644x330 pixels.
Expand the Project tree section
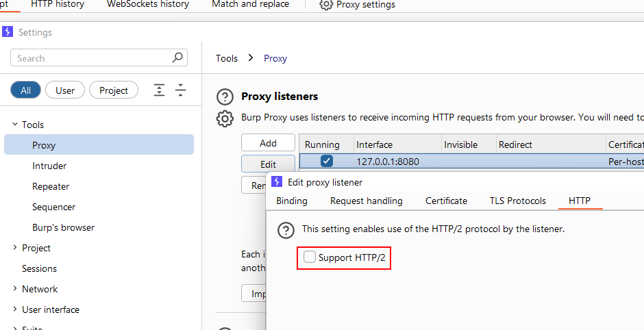click(x=15, y=248)
